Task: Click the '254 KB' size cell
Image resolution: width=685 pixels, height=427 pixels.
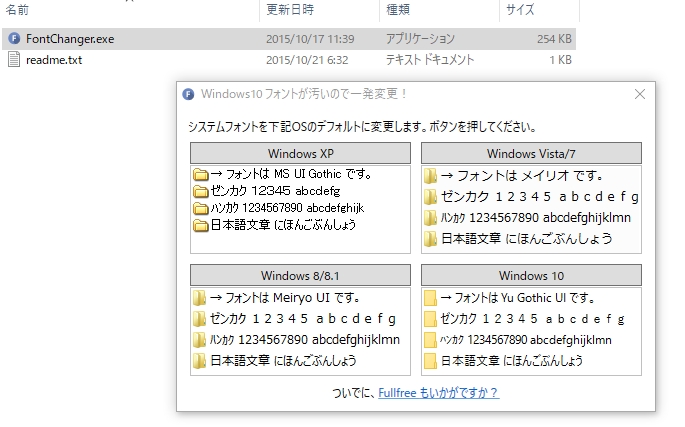Action: coord(554,39)
